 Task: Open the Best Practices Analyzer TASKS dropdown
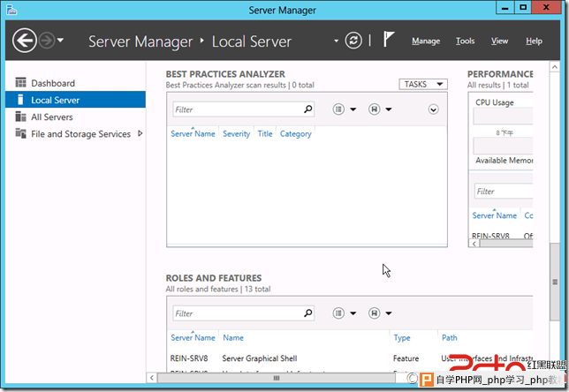(x=423, y=84)
